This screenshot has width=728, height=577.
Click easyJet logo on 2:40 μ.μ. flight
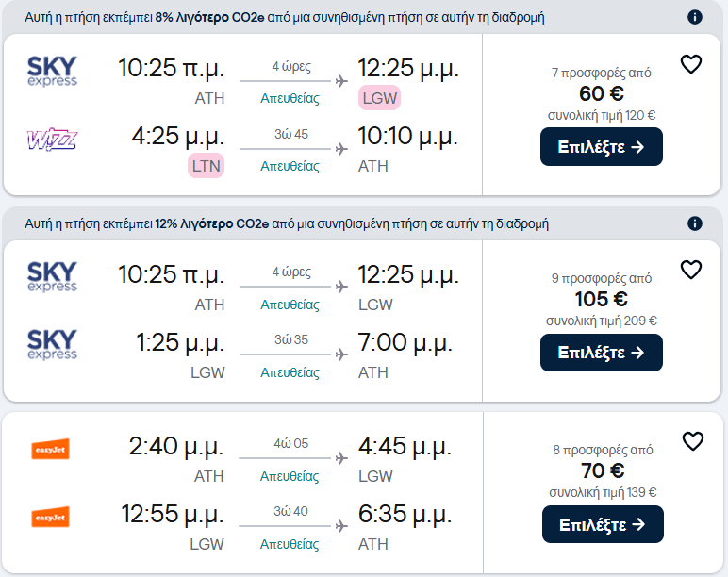pyautogui.click(x=50, y=449)
